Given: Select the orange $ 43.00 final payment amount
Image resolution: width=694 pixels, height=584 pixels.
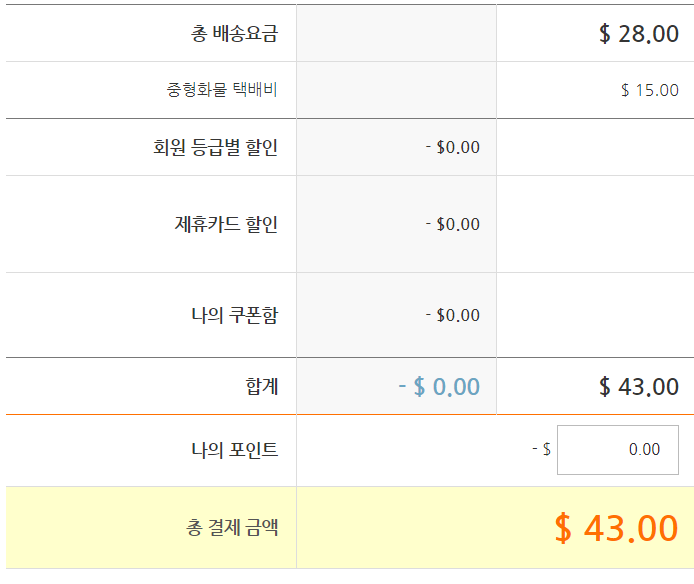Looking at the screenshot, I should click(x=616, y=528).
